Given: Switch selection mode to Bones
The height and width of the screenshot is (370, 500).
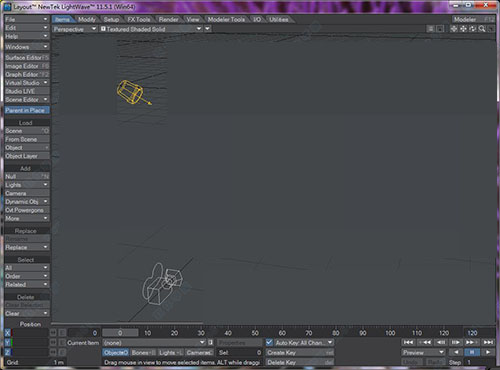Looking at the screenshot, I should click(143, 352).
